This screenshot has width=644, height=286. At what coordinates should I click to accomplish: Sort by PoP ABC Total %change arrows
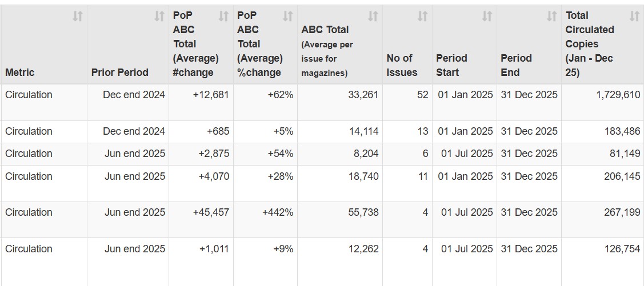288,17
